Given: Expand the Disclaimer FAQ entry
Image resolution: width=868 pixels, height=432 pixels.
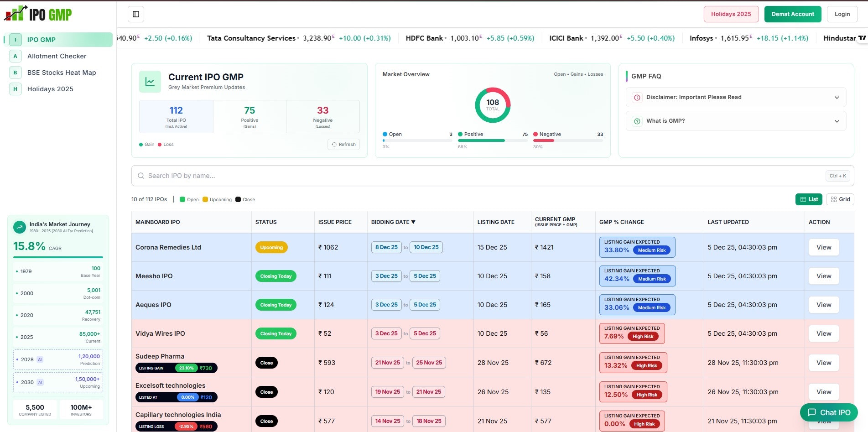Looking at the screenshot, I should point(735,97).
